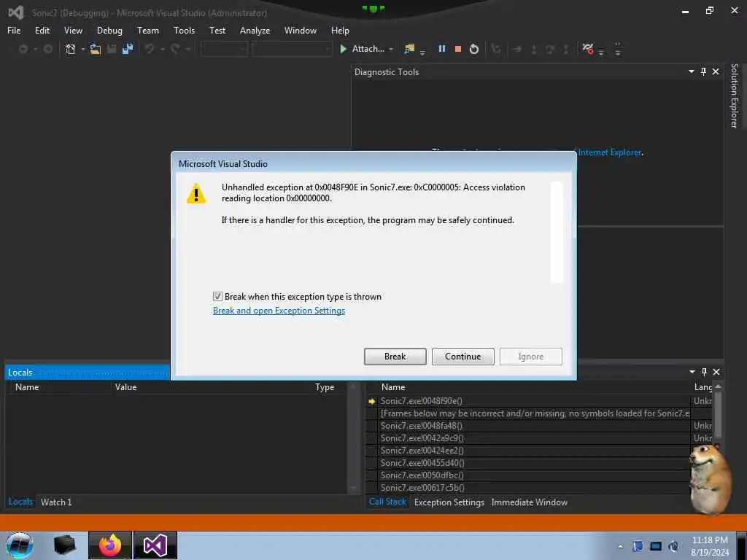The height and width of the screenshot is (560, 747).
Task: Pin the Call Stack panel
Action: [704, 372]
